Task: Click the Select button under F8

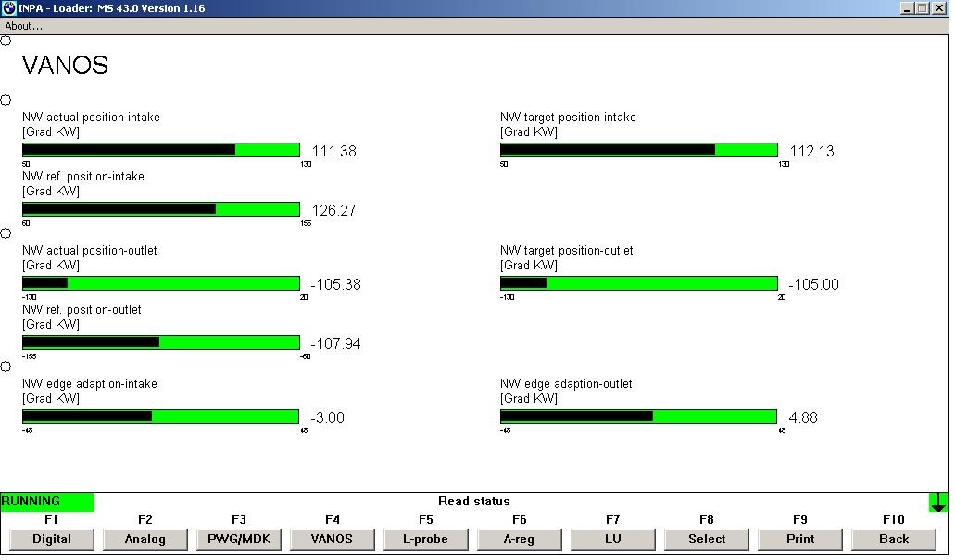Action: (x=707, y=539)
